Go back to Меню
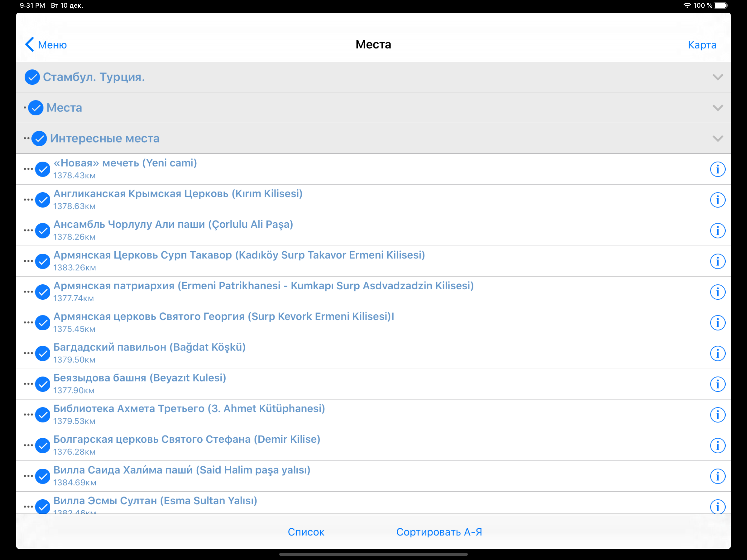Image resolution: width=747 pixels, height=560 pixels. 46,45
